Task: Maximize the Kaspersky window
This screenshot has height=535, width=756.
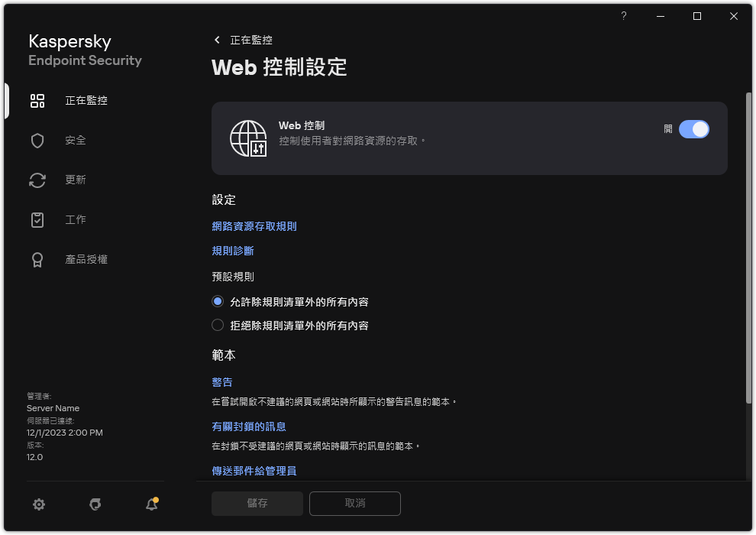Action: (696, 16)
